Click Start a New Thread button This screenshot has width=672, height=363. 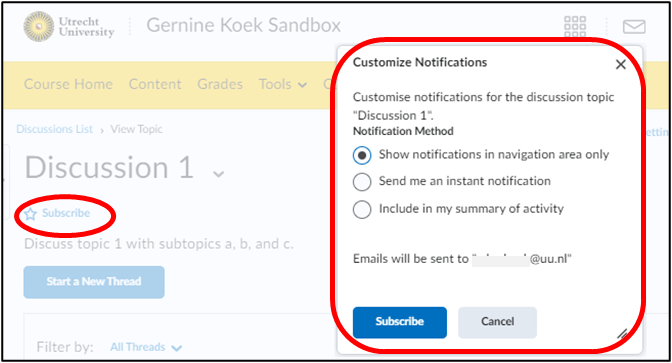94,282
